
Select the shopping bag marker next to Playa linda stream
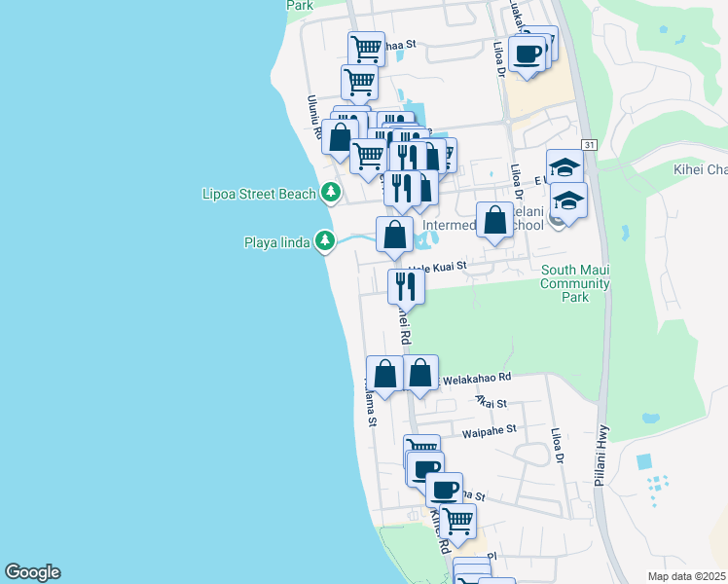[x=394, y=235]
